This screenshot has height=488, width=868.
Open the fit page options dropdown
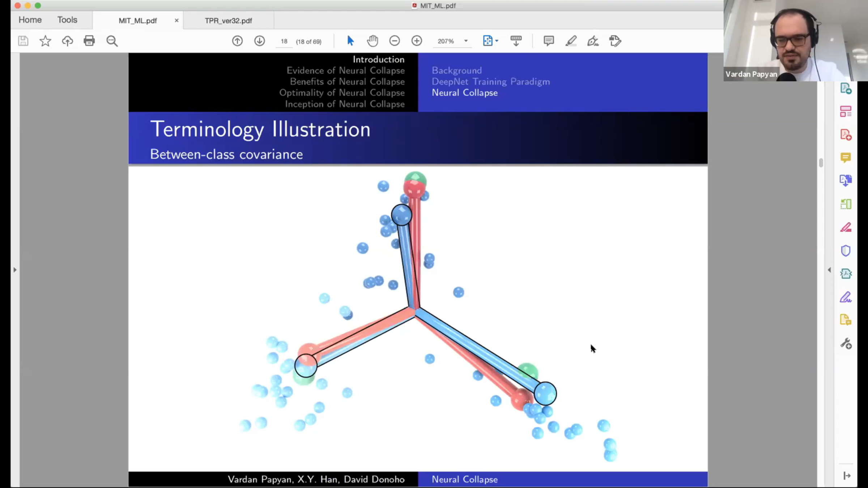pyautogui.click(x=497, y=41)
